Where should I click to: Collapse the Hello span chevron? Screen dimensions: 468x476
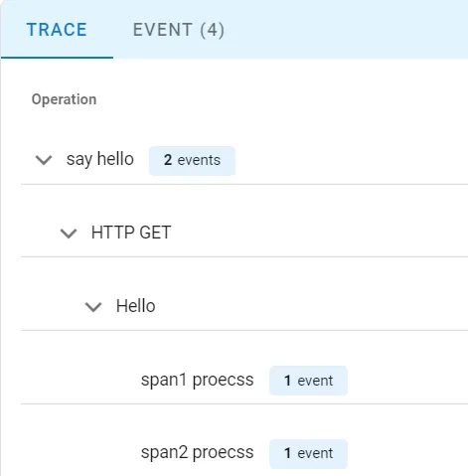click(93, 307)
